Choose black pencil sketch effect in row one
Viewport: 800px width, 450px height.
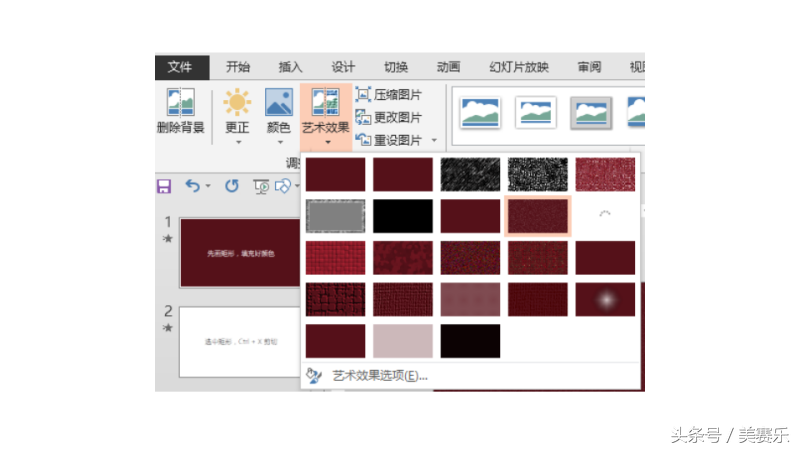click(470, 174)
